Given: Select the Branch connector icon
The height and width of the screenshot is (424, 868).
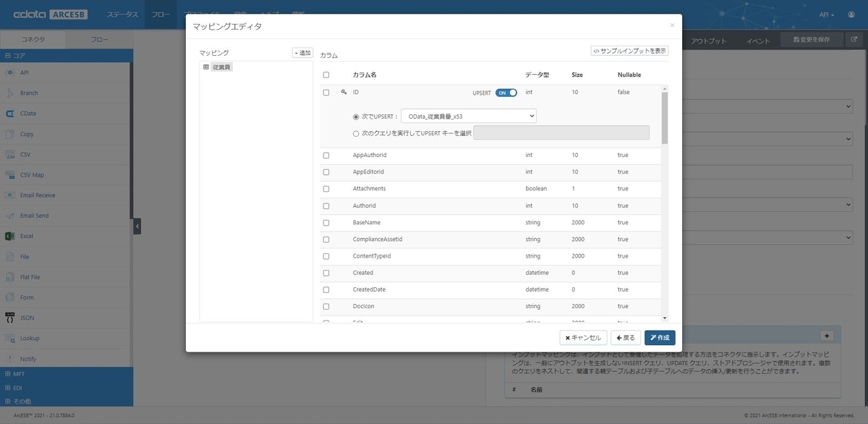Looking at the screenshot, I should 10,93.
